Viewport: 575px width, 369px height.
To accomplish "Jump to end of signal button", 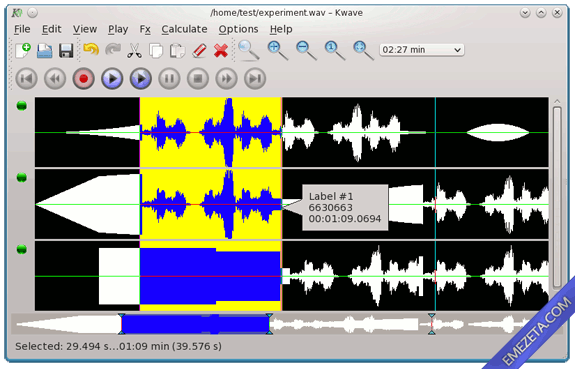I will pos(255,78).
